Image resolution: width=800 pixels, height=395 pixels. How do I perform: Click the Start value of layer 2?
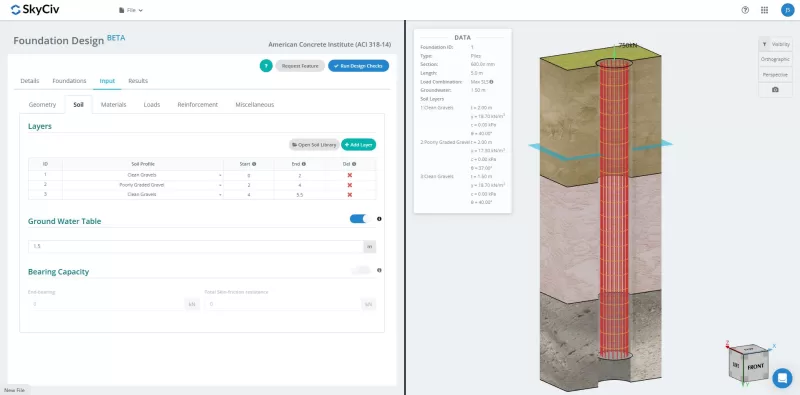(248, 185)
